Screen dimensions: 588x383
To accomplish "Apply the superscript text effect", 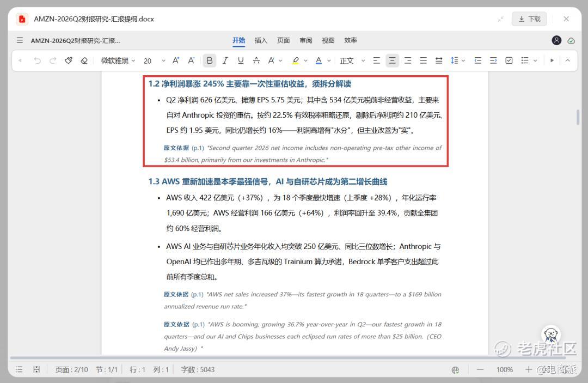I will [271, 60].
